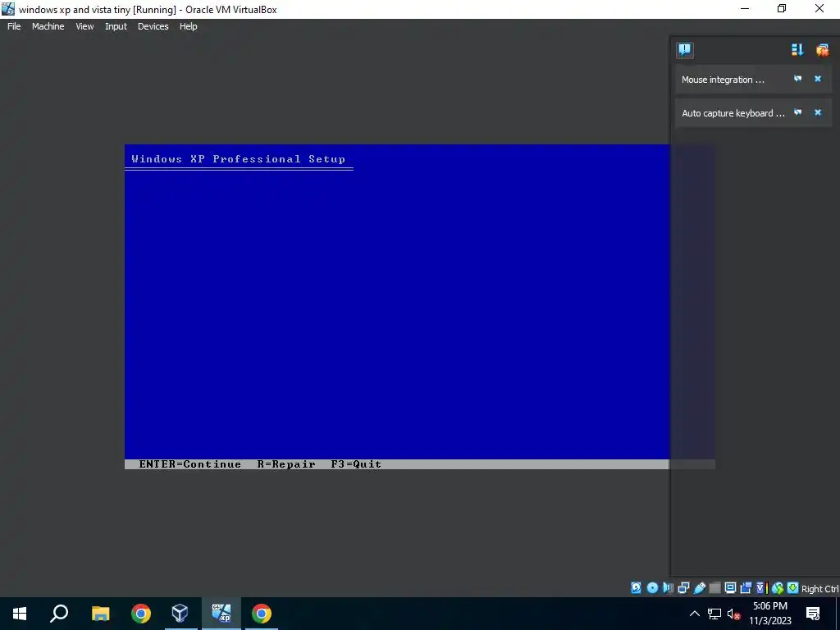The width and height of the screenshot is (840, 630).
Task: Open VirtualBox Manager cube icon on taskbar
Action: (x=180, y=613)
